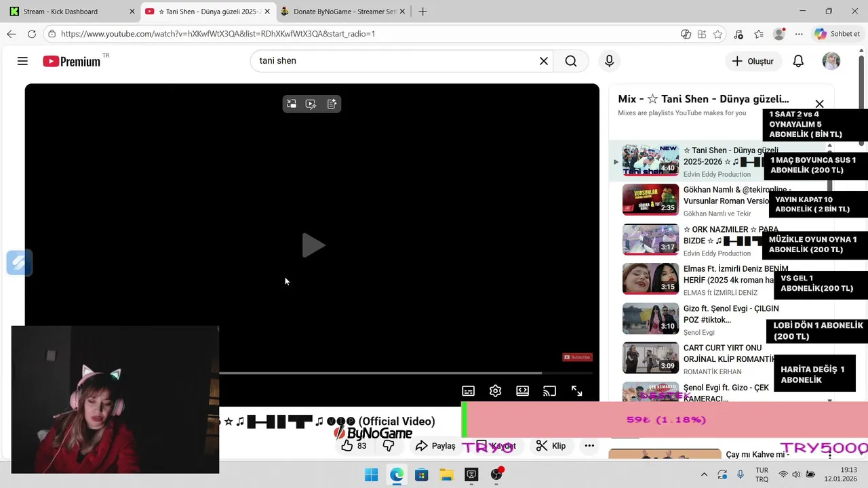
Task: Open the media control music icon
Action: click(738, 34)
